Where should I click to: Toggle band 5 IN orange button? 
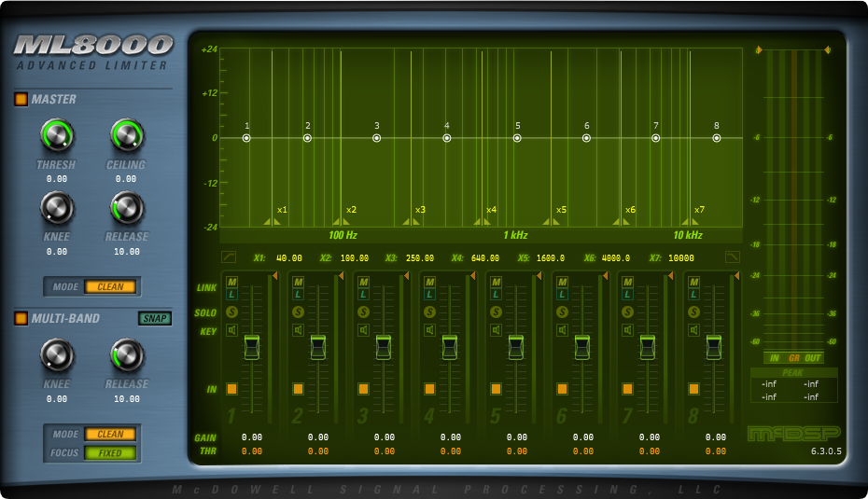(496, 389)
